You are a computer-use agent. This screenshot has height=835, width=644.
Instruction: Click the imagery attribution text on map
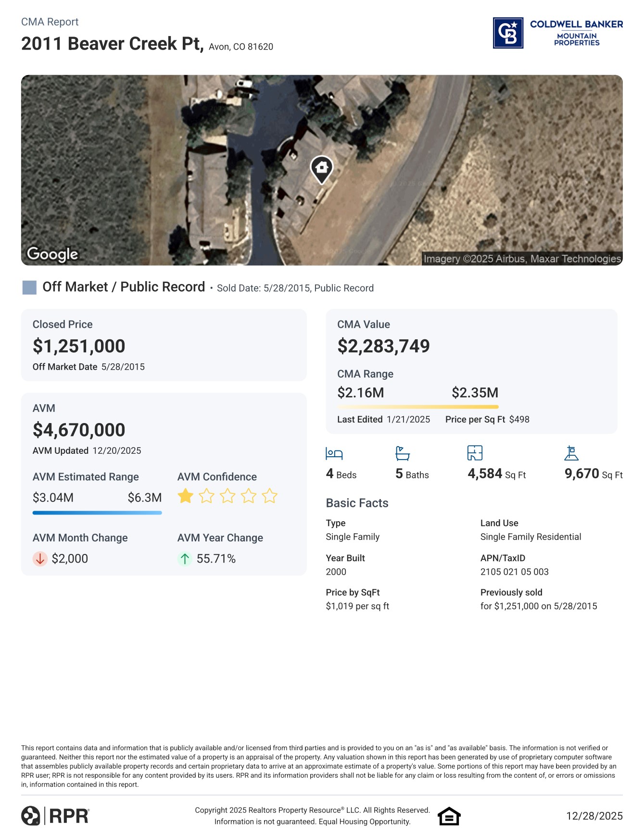522,259
